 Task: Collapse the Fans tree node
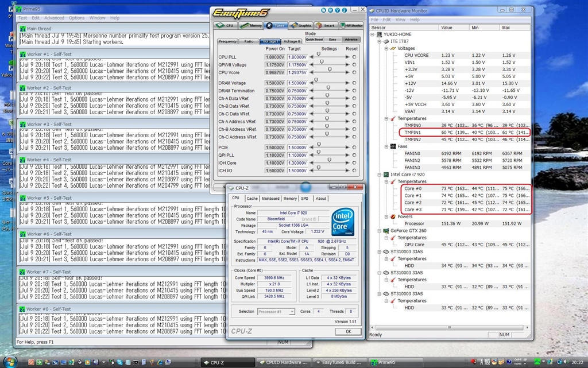coord(386,146)
